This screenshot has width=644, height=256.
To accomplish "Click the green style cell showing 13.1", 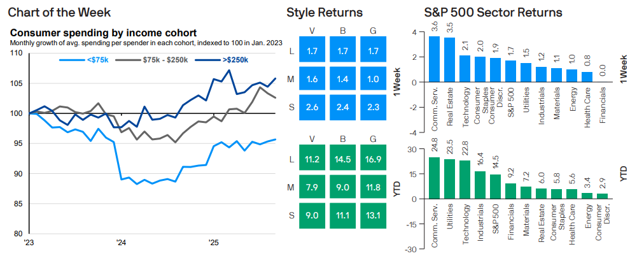I will pos(373,215).
